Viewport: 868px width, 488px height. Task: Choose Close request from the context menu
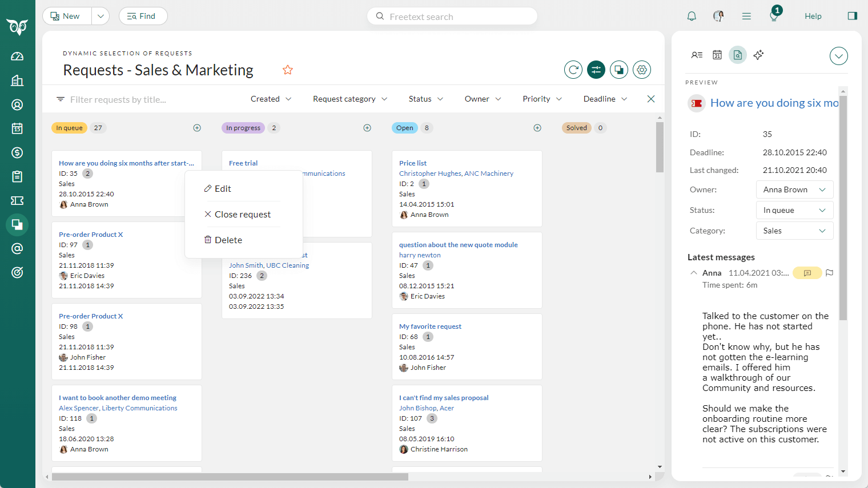pos(243,214)
